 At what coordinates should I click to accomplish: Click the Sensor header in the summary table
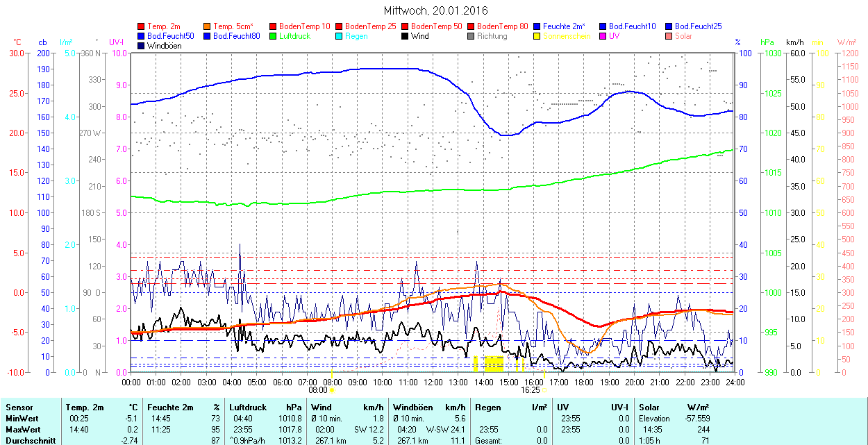coord(19,408)
